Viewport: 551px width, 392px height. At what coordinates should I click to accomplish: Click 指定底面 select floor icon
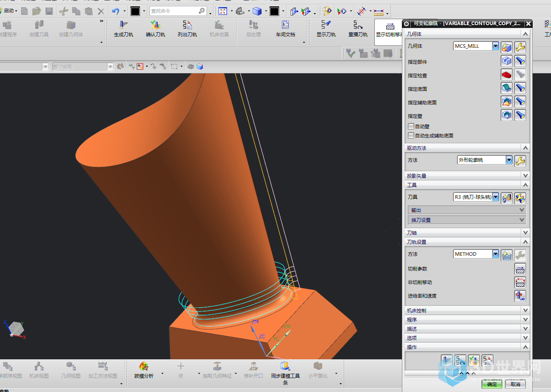[507, 88]
